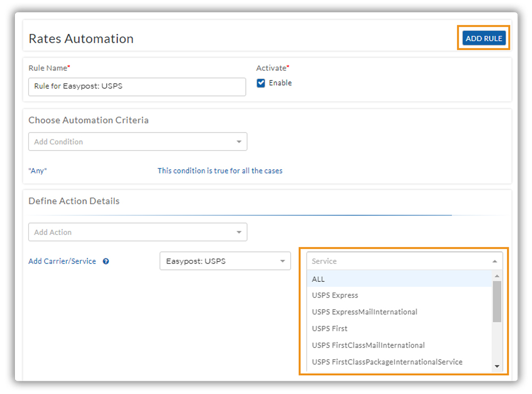Click "This condition is true for all the cases"
This screenshot has height=394, width=532.
[220, 171]
